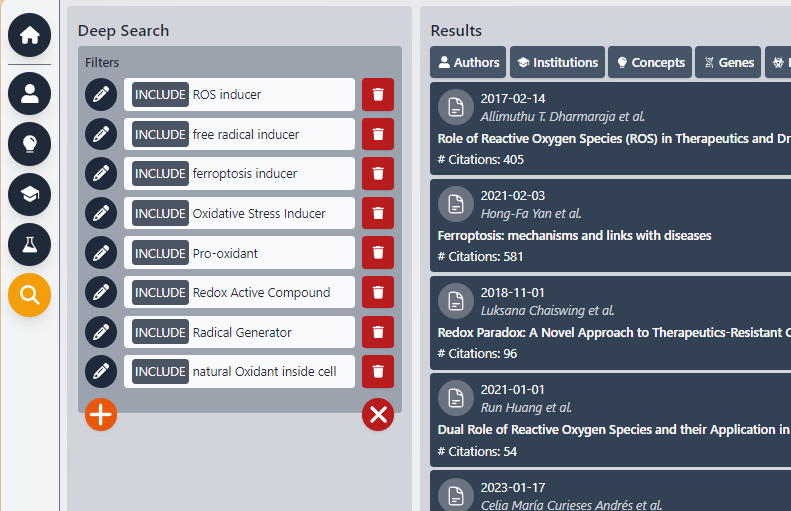The height and width of the screenshot is (511, 791).
Task: Click author Celia María Curieses Andrés et al.
Action: point(571,505)
